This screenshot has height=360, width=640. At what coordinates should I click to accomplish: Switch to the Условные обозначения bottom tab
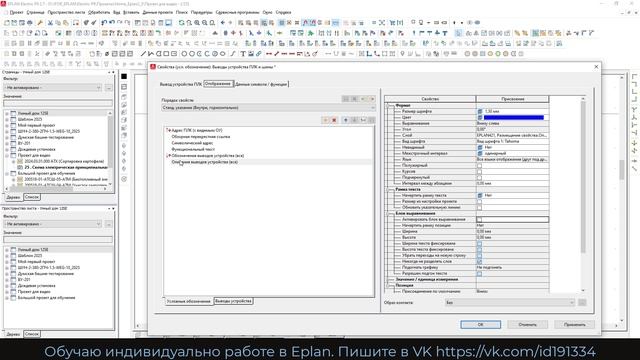189,301
